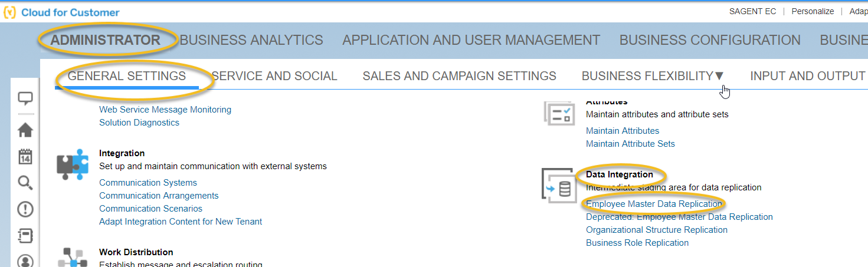Click the Cloud for Customer logo
Image resolution: width=868 pixels, height=267 pixels.
(61, 12)
